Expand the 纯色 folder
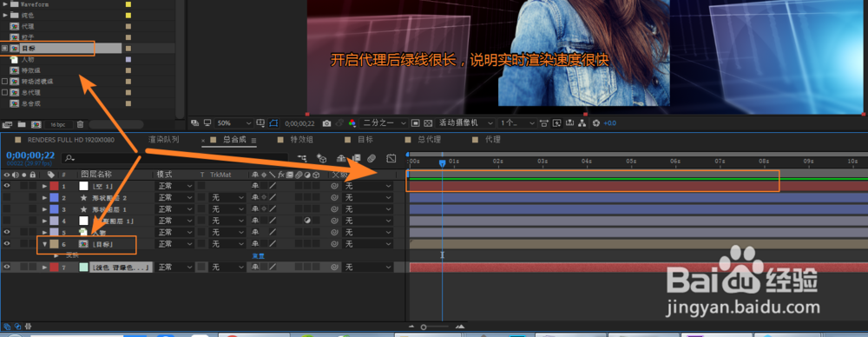This screenshot has height=337, width=868. click(5, 15)
